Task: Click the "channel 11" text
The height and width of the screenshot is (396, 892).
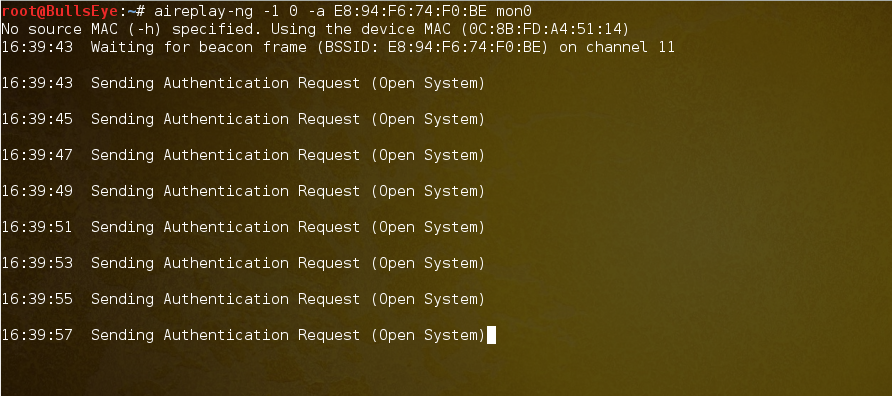Action: point(630,47)
